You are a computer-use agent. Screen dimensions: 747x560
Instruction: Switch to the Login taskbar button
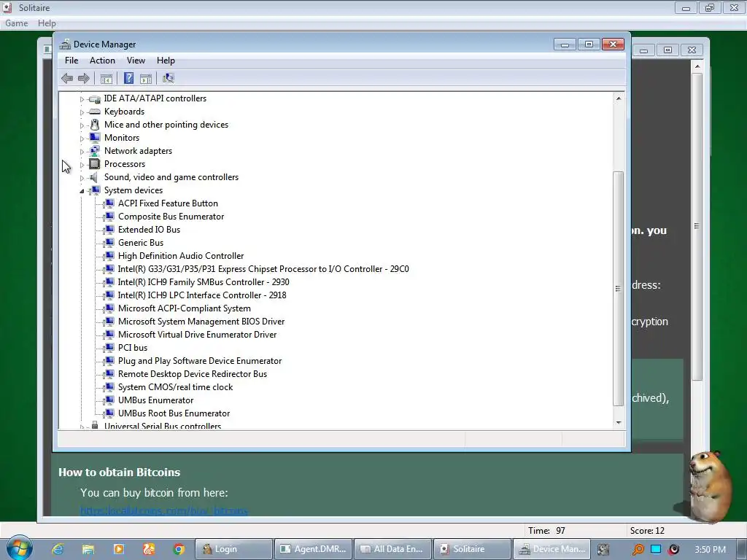[233, 549]
